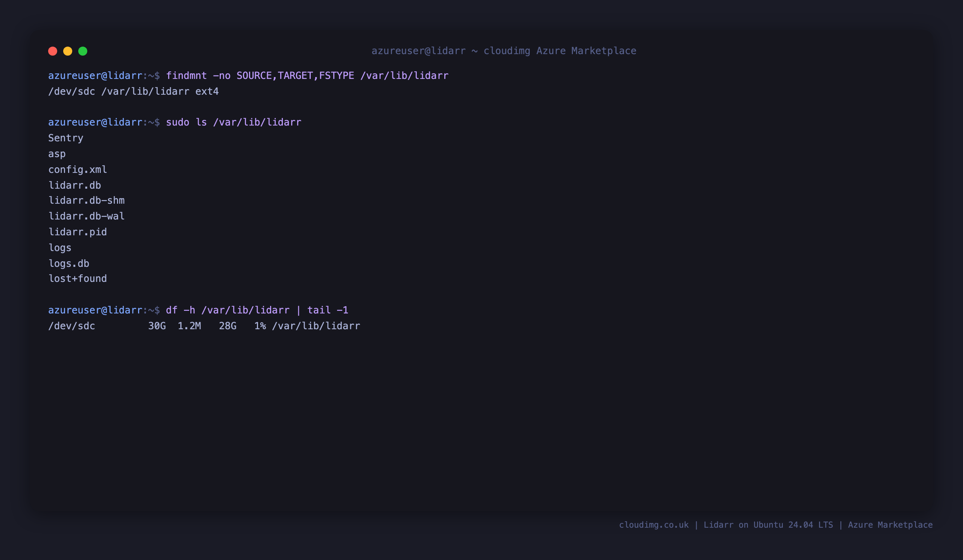Click the red close window dot

[x=53, y=51]
